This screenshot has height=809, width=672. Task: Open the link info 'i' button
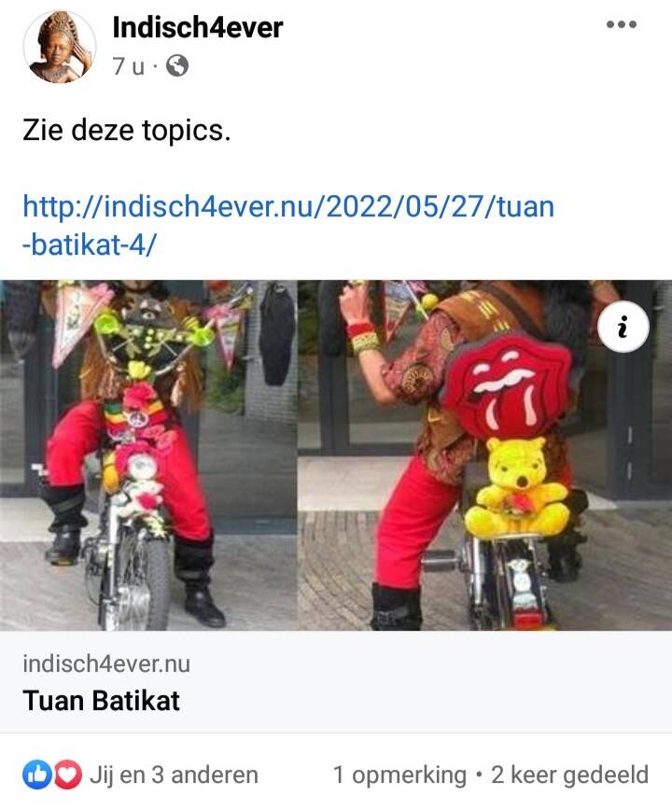623,328
